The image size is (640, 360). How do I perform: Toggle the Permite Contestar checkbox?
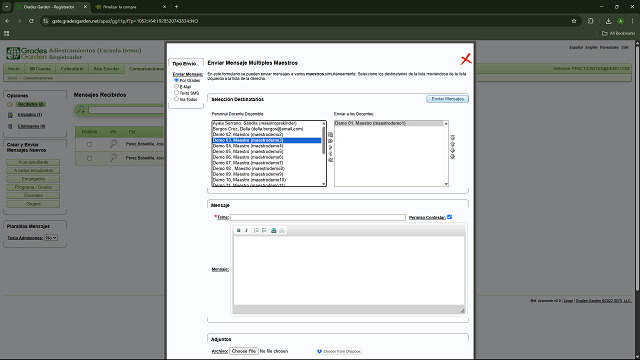449,217
